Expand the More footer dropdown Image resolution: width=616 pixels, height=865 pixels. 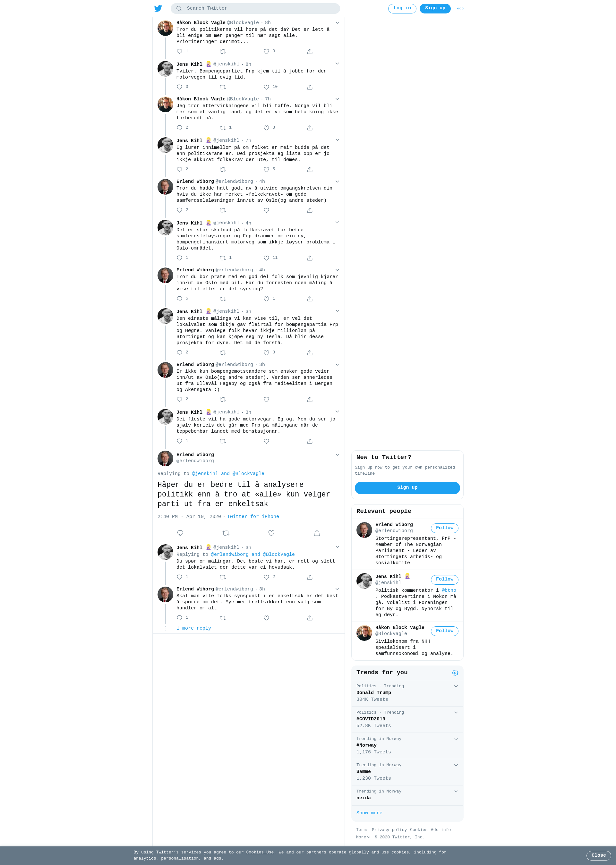tap(363, 837)
